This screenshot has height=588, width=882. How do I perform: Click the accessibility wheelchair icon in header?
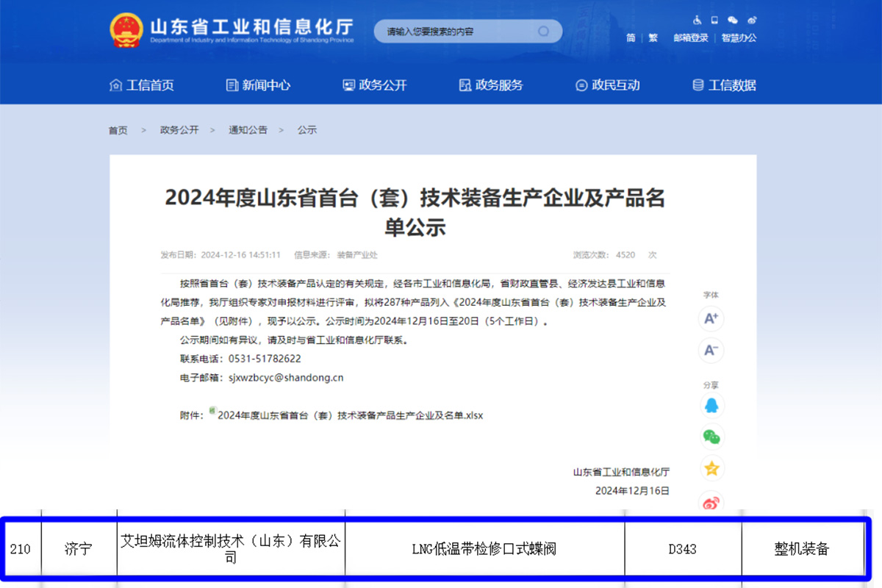tap(697, 20)
